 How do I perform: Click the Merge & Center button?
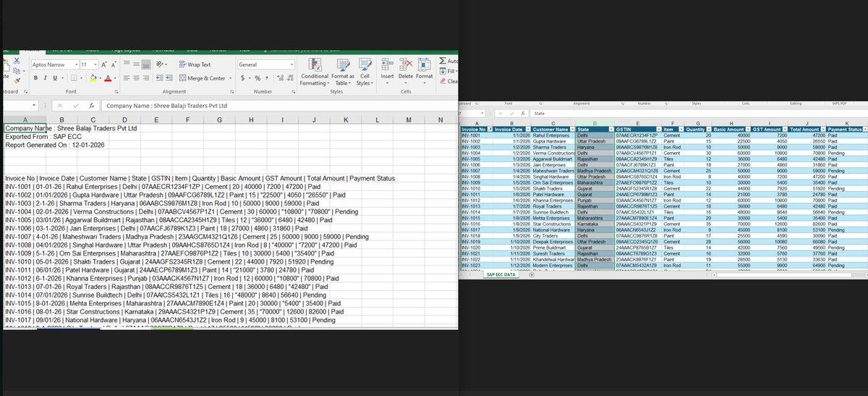(202, 78)
